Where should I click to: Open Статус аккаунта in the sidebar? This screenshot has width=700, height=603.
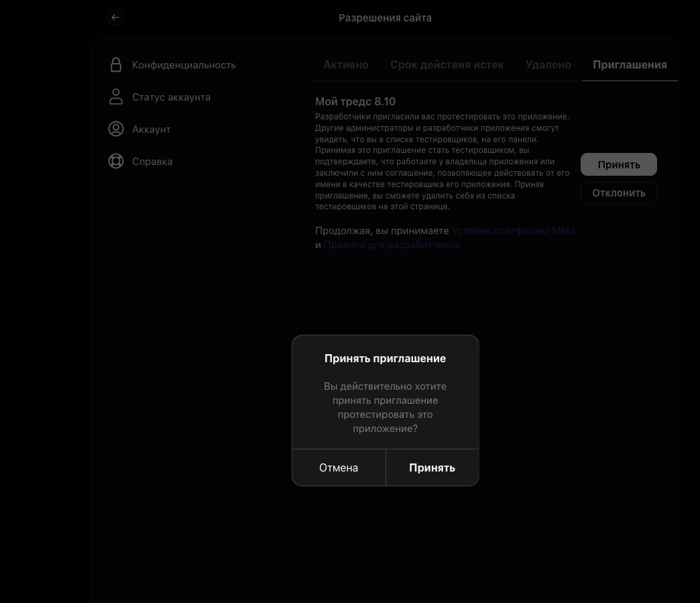point(171,97)
